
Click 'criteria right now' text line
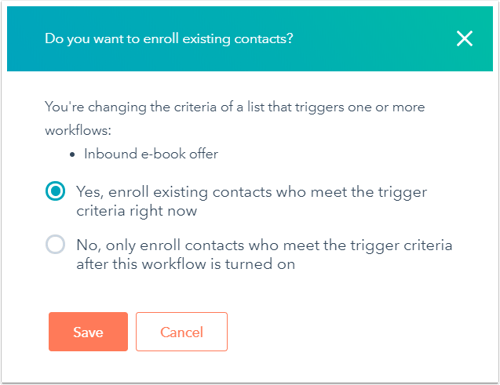tap(137, 211)
